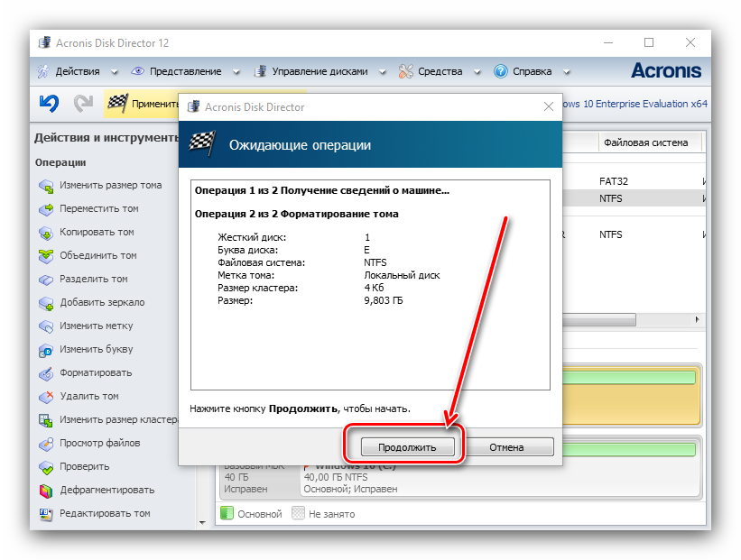Click the Split volume icon
Viewport: 741px width, 560px height.
[46, 280]
